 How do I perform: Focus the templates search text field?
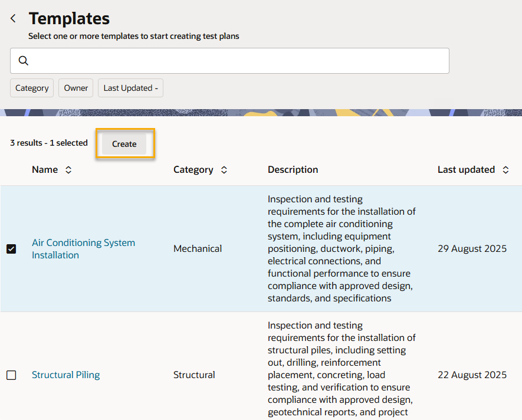tap(236, 61)
